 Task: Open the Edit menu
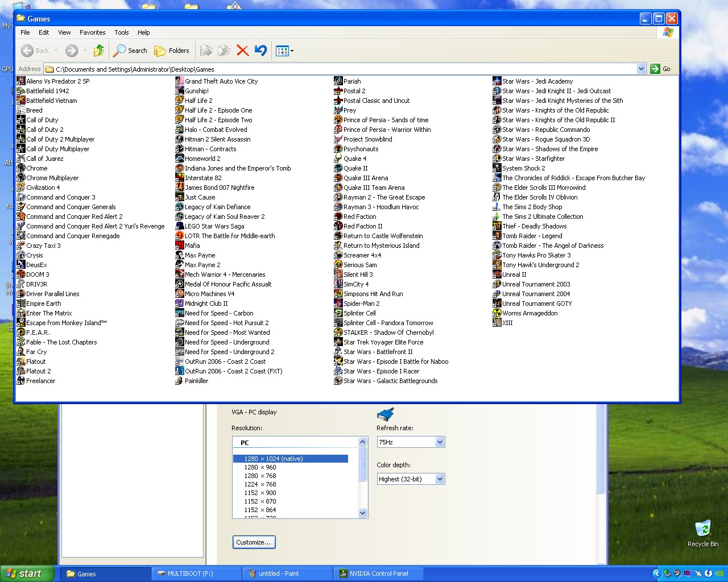pyautogui.click(x=44, y=32)
